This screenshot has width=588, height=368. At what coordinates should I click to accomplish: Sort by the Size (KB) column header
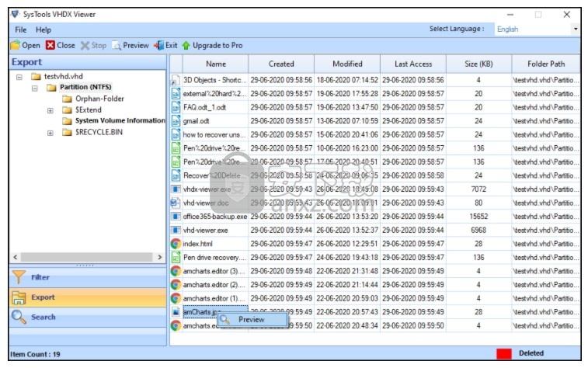click(479, 64)
